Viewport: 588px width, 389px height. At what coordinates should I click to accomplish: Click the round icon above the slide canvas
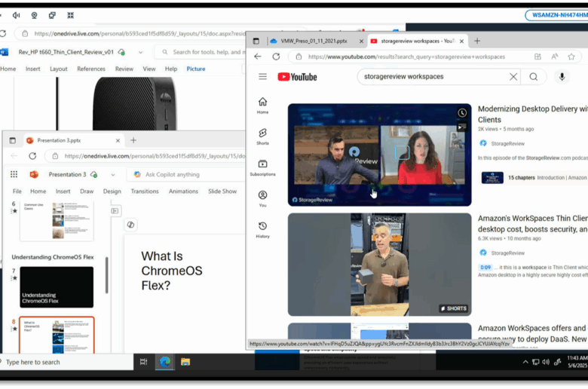coord(130,225)
